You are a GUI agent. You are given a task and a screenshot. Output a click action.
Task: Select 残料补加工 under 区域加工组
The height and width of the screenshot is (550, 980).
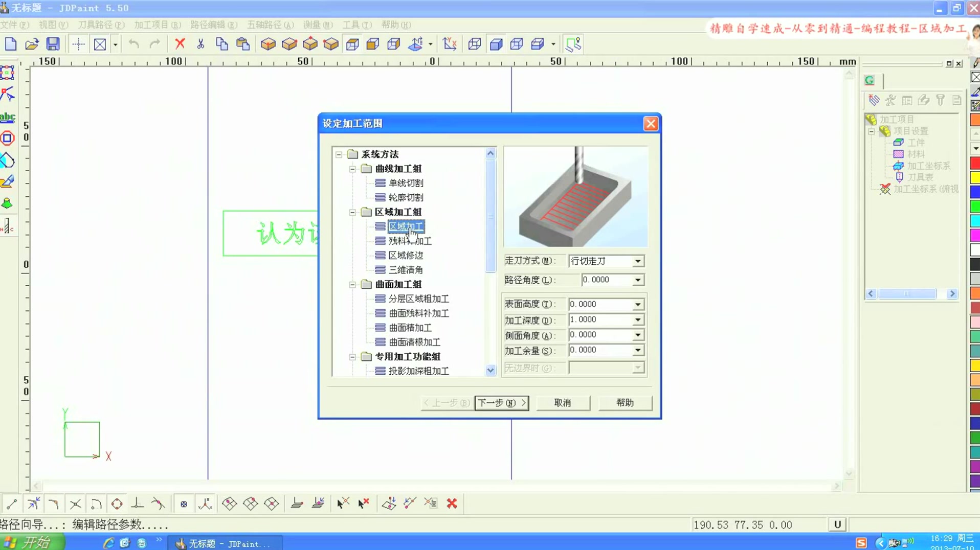[408, 241]
